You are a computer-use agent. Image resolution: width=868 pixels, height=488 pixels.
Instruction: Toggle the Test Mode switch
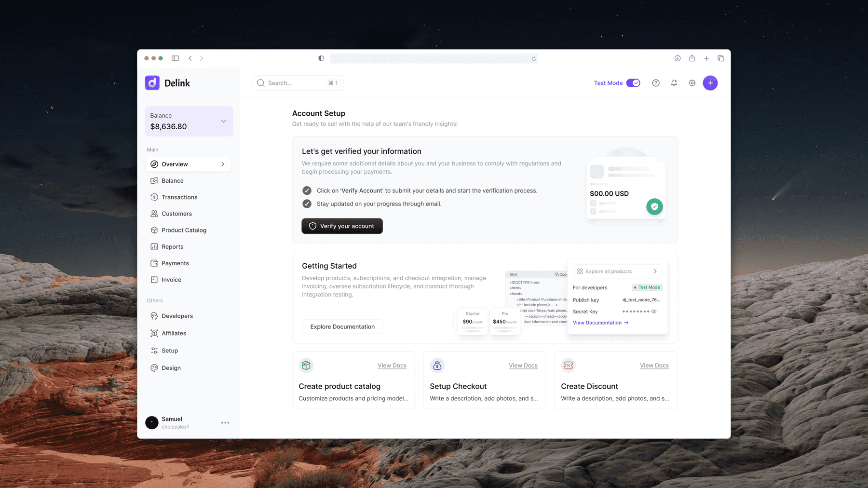633,83
